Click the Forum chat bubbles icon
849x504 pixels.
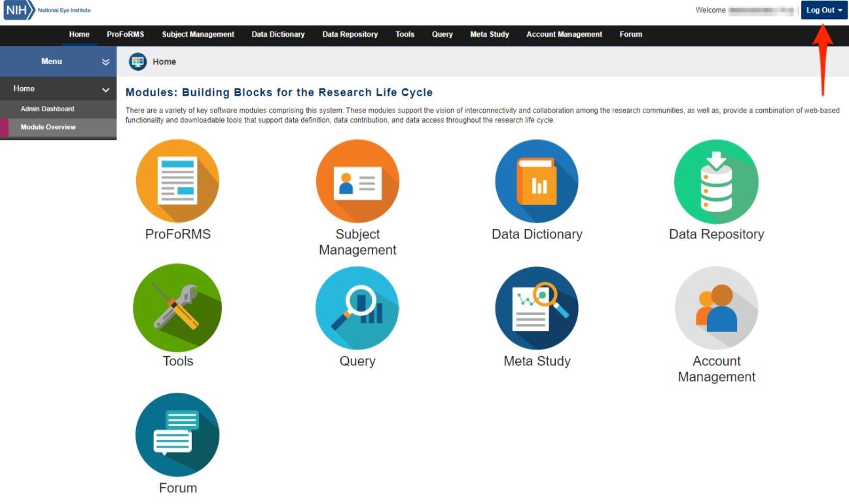tap(177, 435)
